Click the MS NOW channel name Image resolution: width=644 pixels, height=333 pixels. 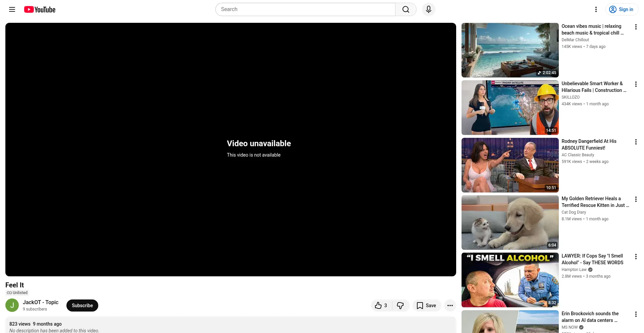(570, 327)
